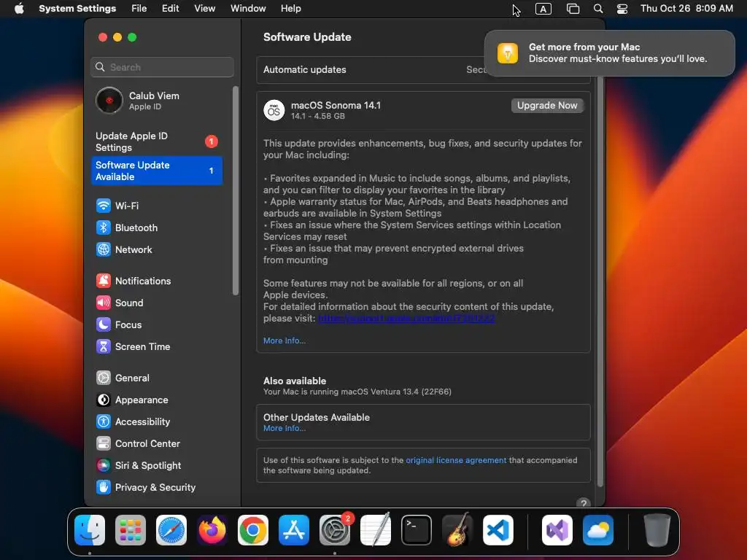The image size is (747, 560).
Task: Open Spotlight search in menu bar
Action: (x=598, y=9)
